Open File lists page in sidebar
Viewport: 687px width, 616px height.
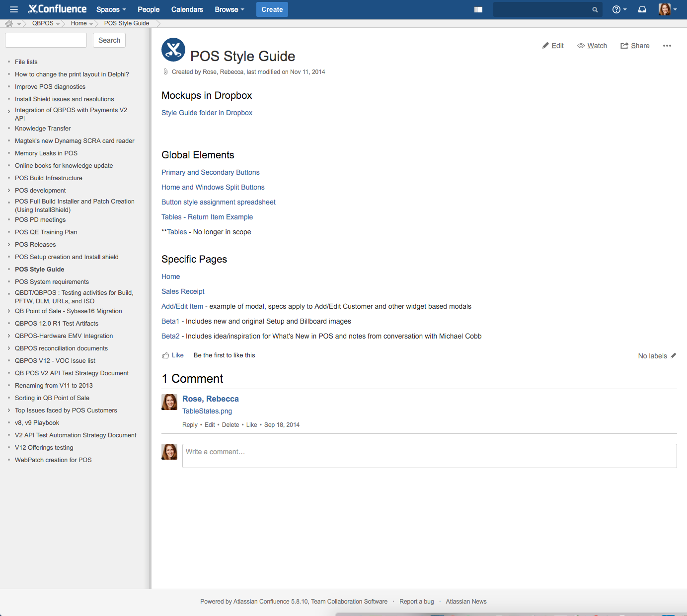click(x=26, y=62)
